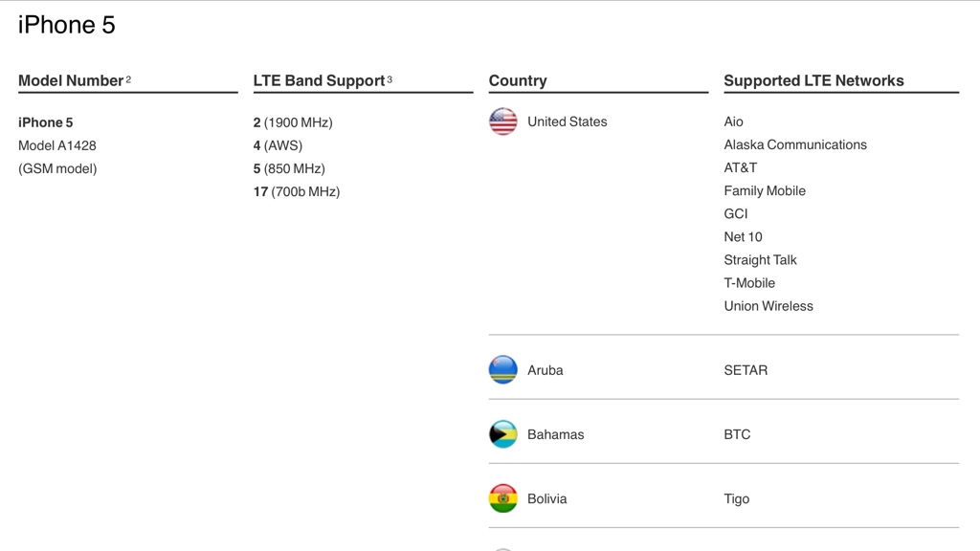This screenshot has height=551, width=980.
Task: Click the T-Mobile network entry
Action: click(x=749, y=283)
